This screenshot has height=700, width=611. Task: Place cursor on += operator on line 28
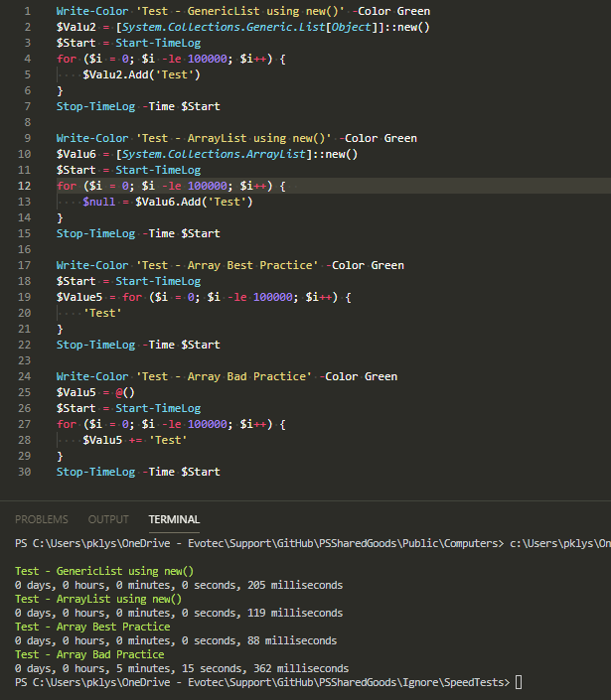click(x=132, y=440)
